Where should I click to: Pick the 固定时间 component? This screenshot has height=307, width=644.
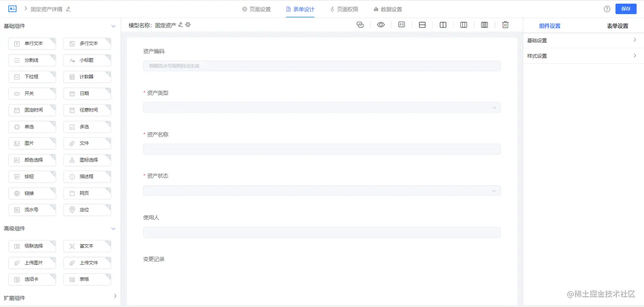pos(32,110)
